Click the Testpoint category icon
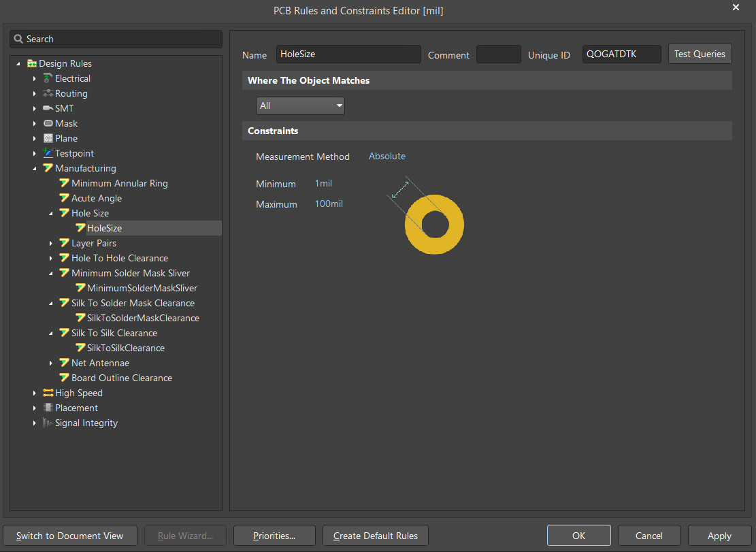Viewport: 756px width, 552px height. pyautogui.click(x=48, y=153)
